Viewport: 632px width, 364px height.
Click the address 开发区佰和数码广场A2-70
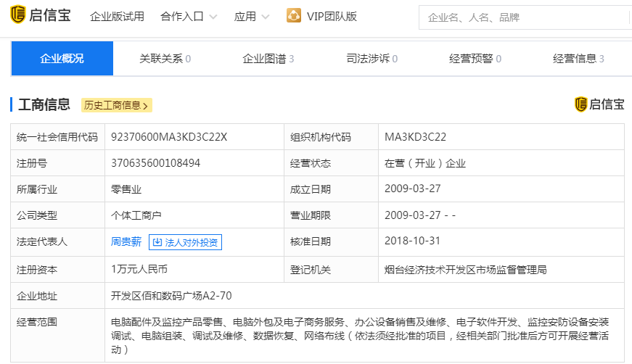click(171, 296)
